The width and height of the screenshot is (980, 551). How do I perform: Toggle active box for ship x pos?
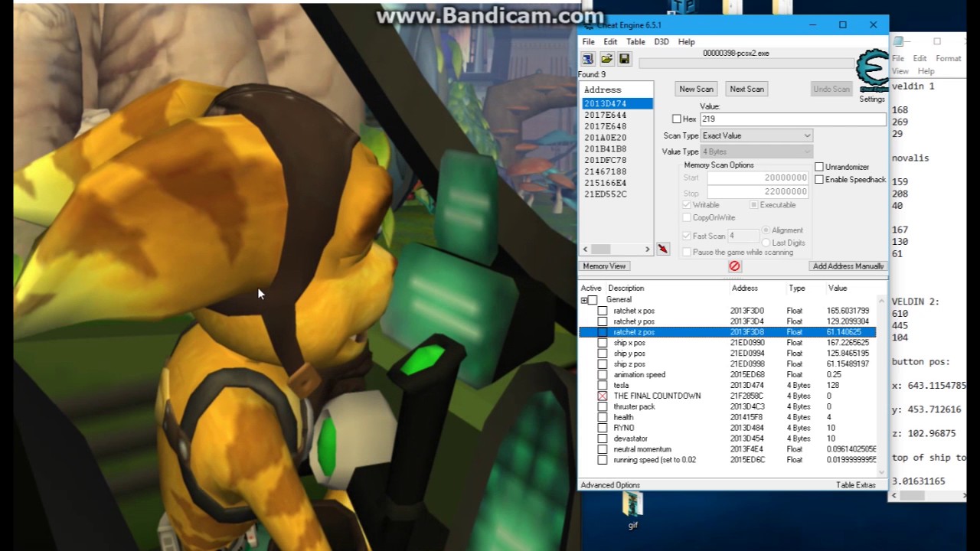click(x=603, y=343)
